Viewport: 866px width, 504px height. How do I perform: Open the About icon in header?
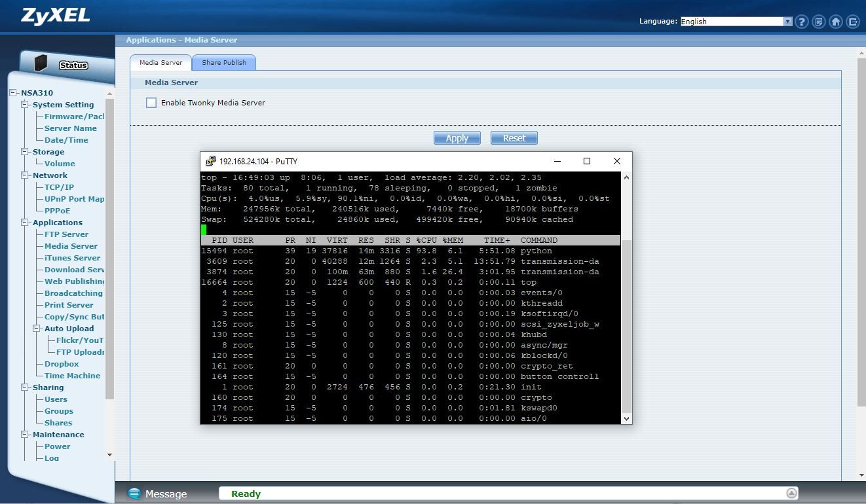tap(819, 22)
